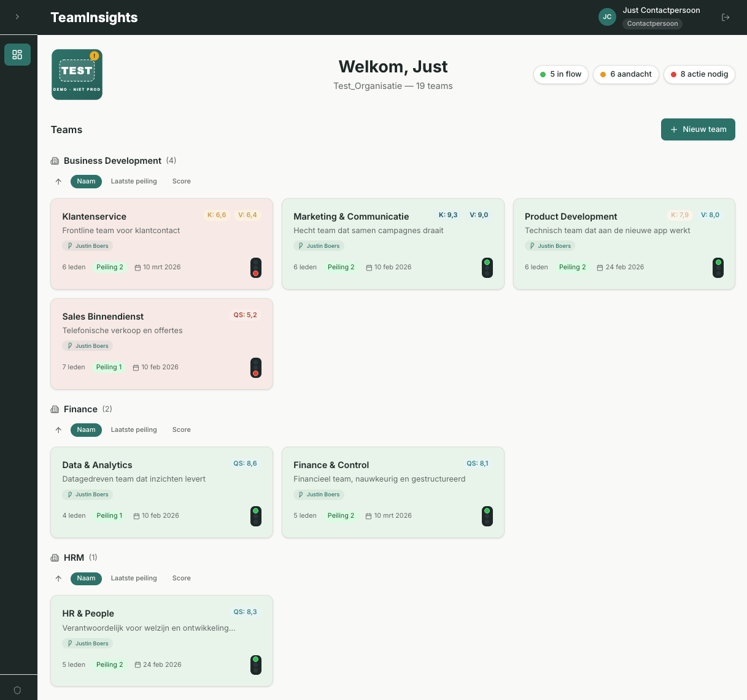This screenshot has width=747, height=700.
Task: Filter by '5 in flow' status
Action: click(561, 74)
